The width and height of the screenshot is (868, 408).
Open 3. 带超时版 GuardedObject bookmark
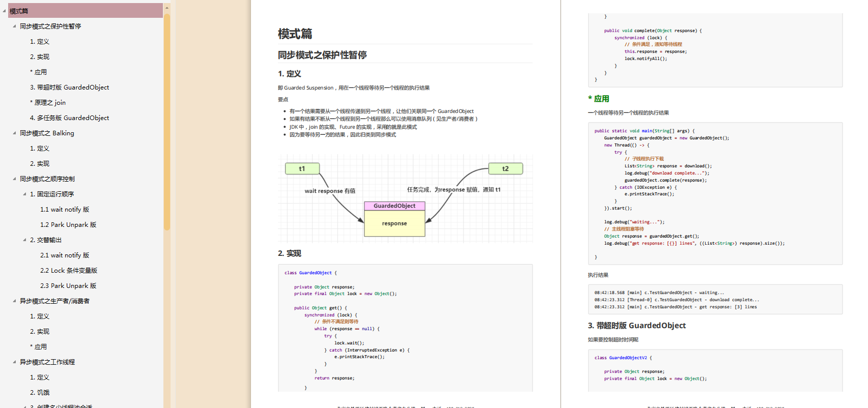pos(69,87)
